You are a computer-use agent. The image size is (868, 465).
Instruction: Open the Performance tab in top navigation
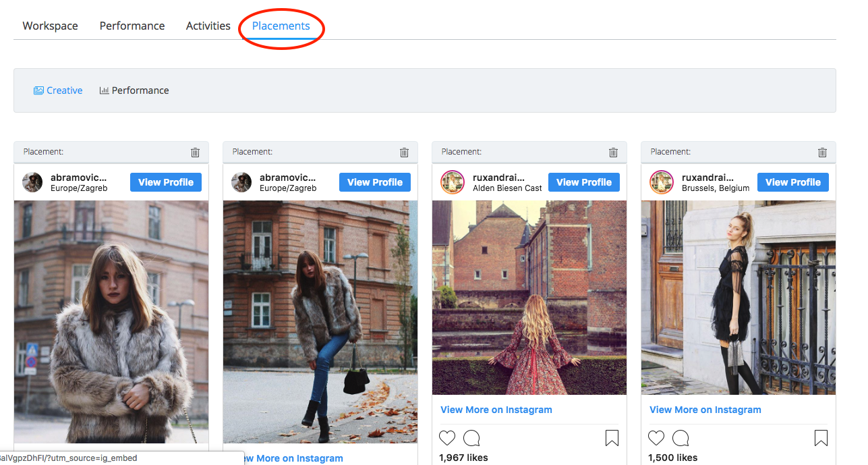coord(132,26)
